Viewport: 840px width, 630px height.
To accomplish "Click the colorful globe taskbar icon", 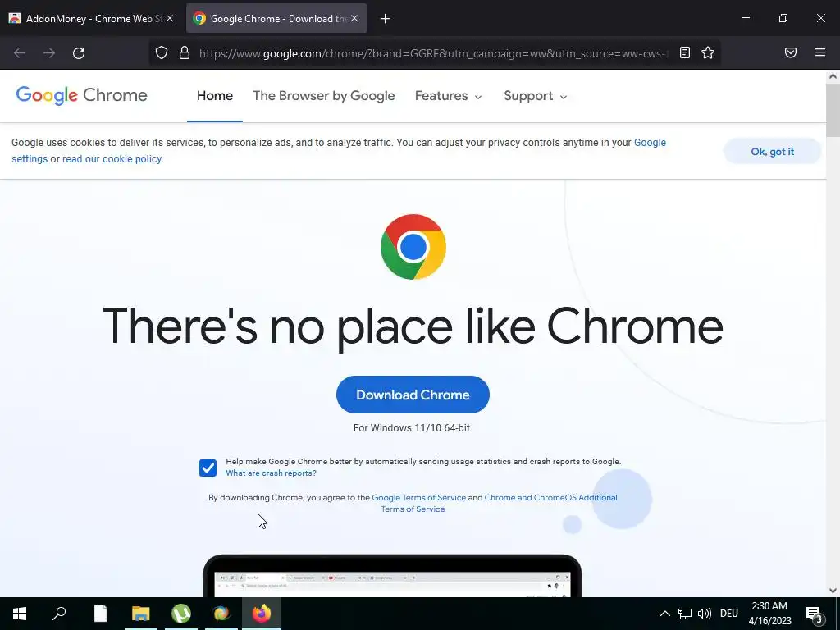I will pos(221,614).
